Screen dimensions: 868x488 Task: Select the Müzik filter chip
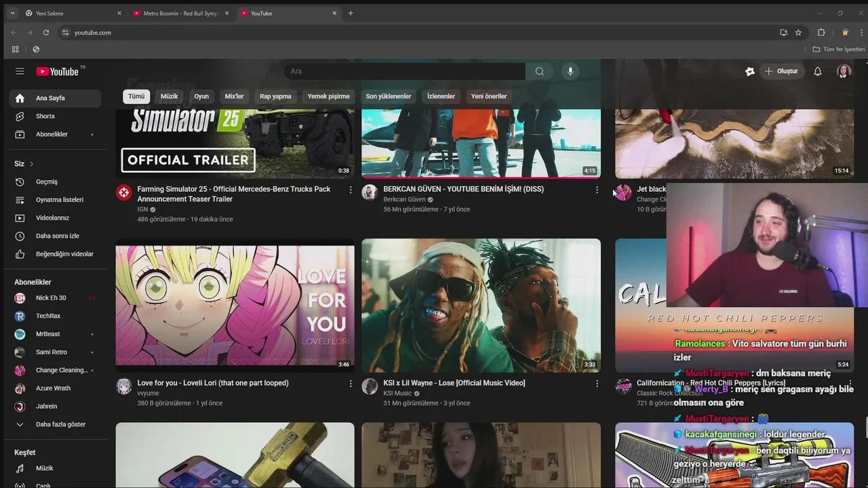click(170, 96)
